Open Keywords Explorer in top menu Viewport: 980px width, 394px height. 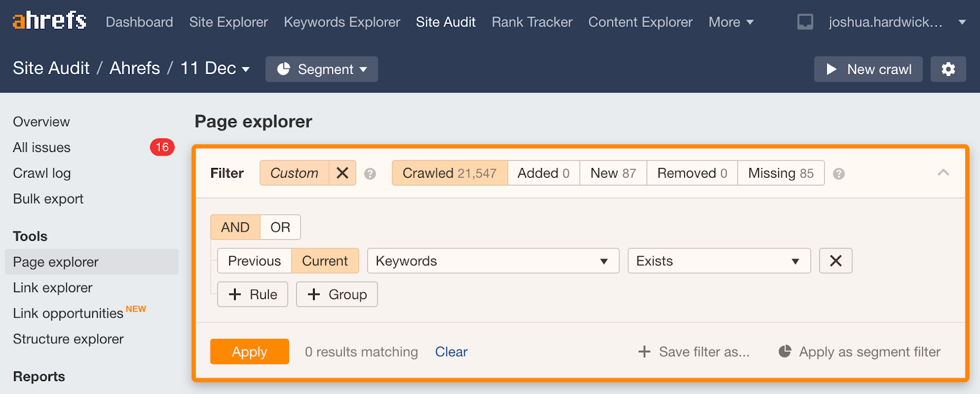tap(342, 22)
